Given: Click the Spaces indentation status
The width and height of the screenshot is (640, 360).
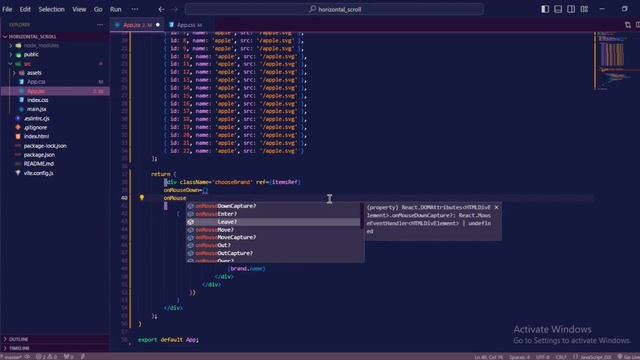Looking at the screenshot, I should coord(519,357).
